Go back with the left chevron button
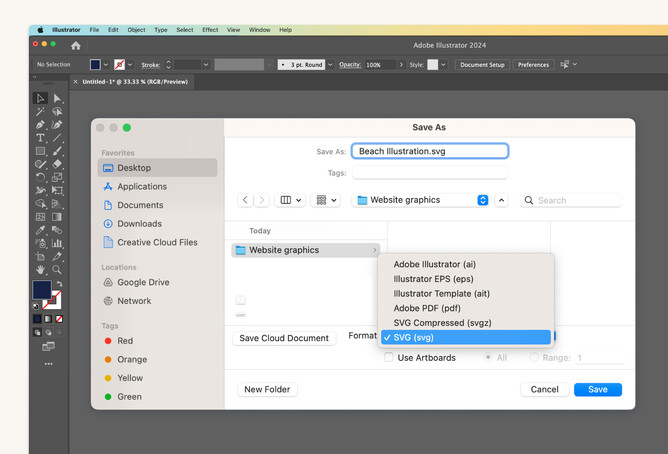Viewport: 668px width, 454px height. click(x=245, y=200)
